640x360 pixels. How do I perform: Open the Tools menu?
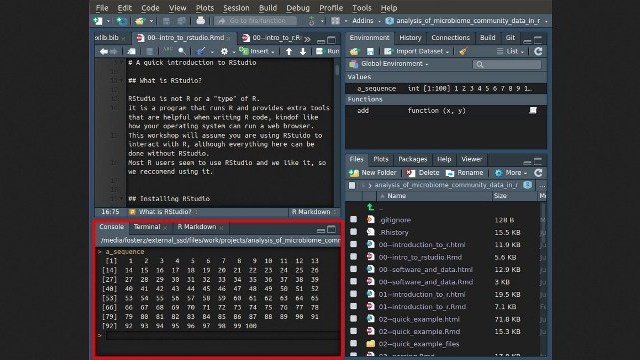click(362, 8)
